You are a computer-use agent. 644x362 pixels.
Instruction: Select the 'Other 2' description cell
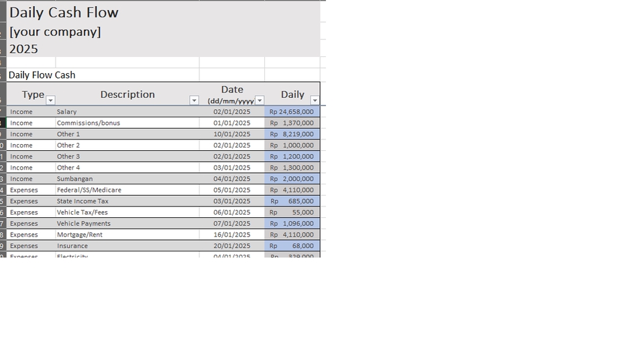click(127, 145)
